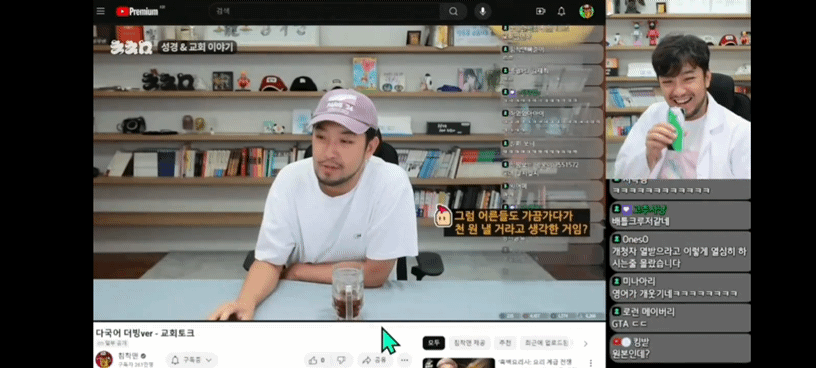Show more filter chips with right chevron
The height and width of the screenshot is (368, 816).
click(585, 344)
